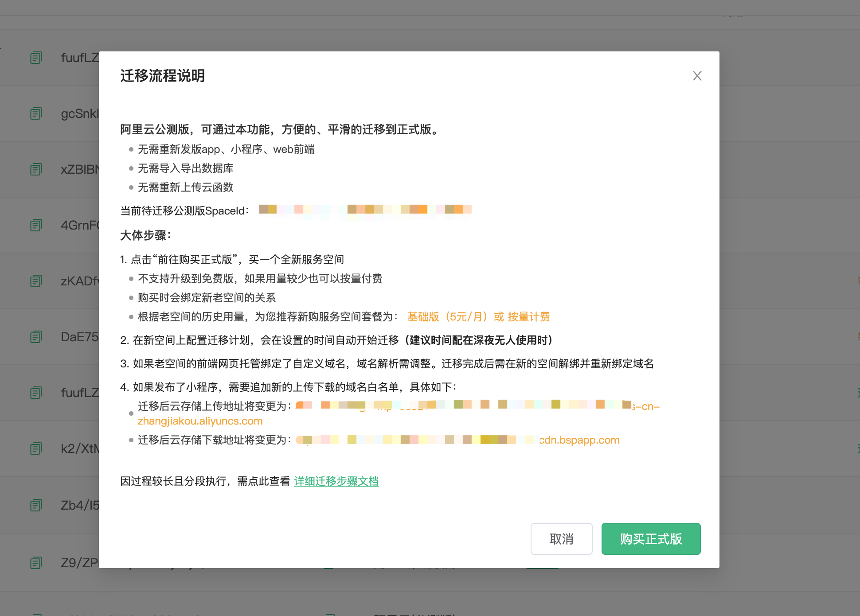
Task: Click the cdn.bspapp.com download address
Action: click(579, 440)
